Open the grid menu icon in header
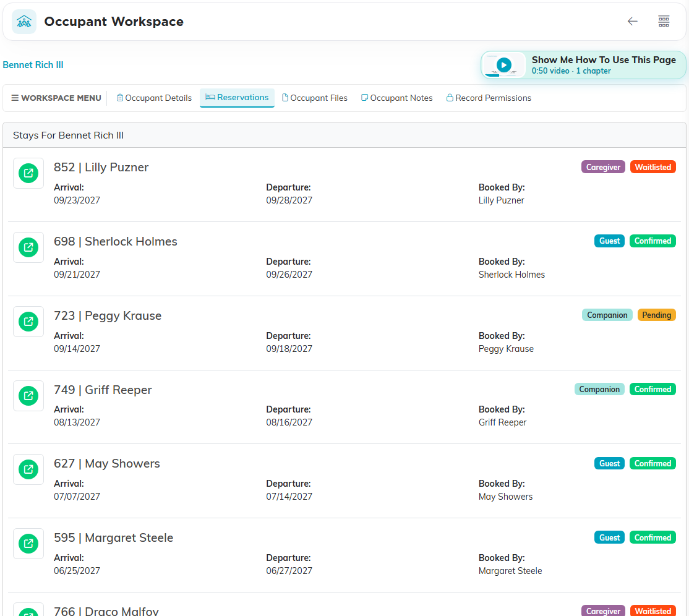Viewport: 689px width, 616px height. pos(664,21)
